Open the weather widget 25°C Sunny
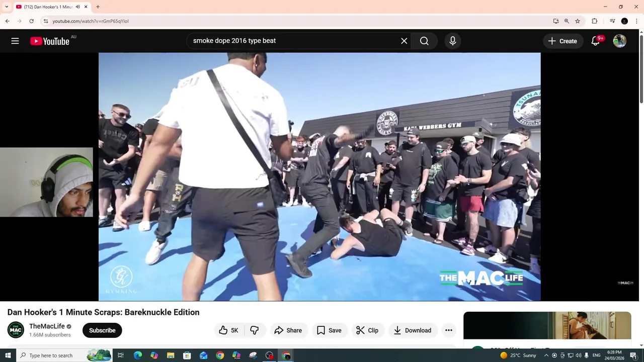Image resolution: width=644 pixels, height=362 pixels. 518,355
